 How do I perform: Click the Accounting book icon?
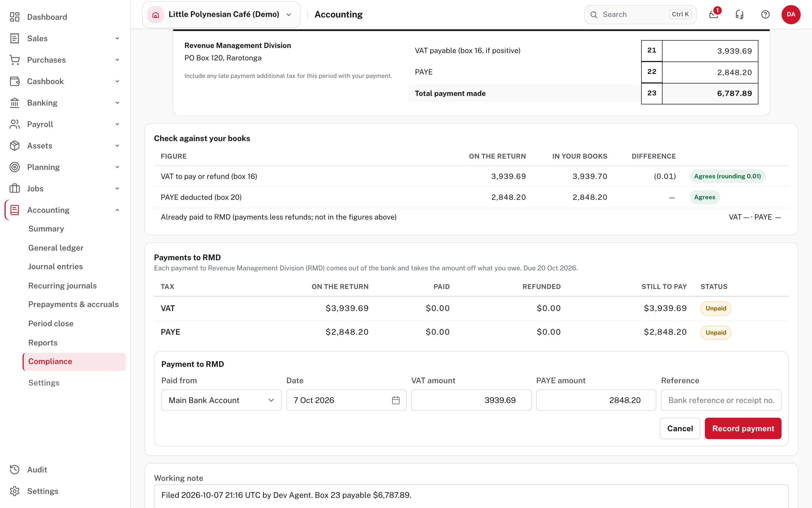[x=15, y=210]
